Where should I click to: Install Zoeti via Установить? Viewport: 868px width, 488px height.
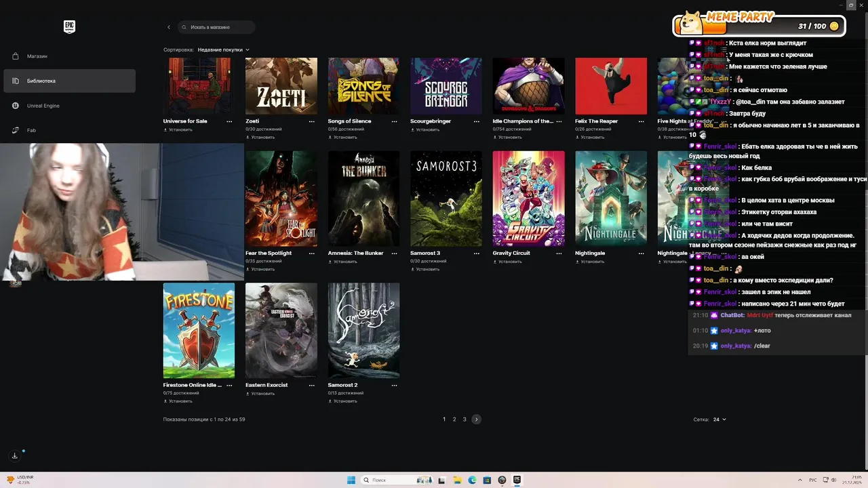point(260,137)
